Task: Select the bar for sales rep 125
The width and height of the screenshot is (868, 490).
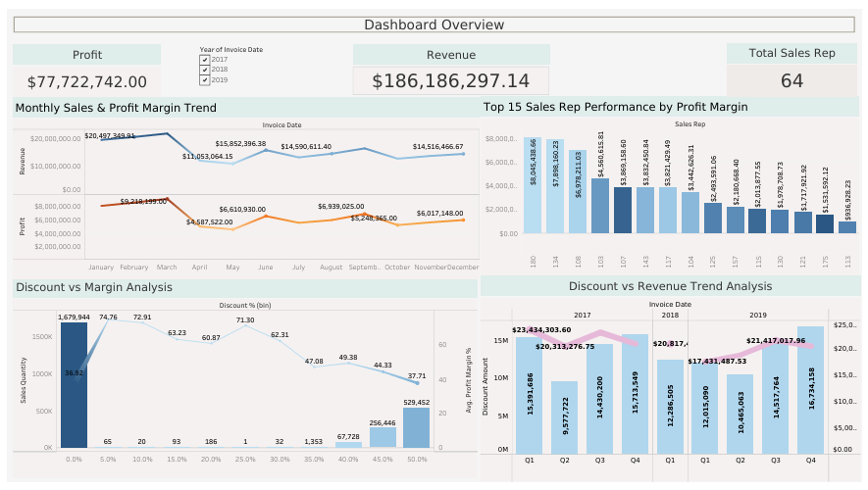Action: (713, 219)
